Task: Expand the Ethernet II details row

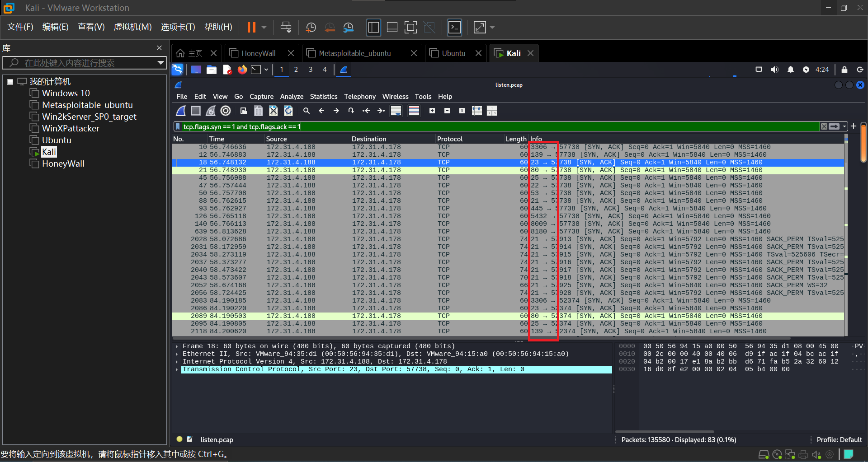Action: coord(177,354)
